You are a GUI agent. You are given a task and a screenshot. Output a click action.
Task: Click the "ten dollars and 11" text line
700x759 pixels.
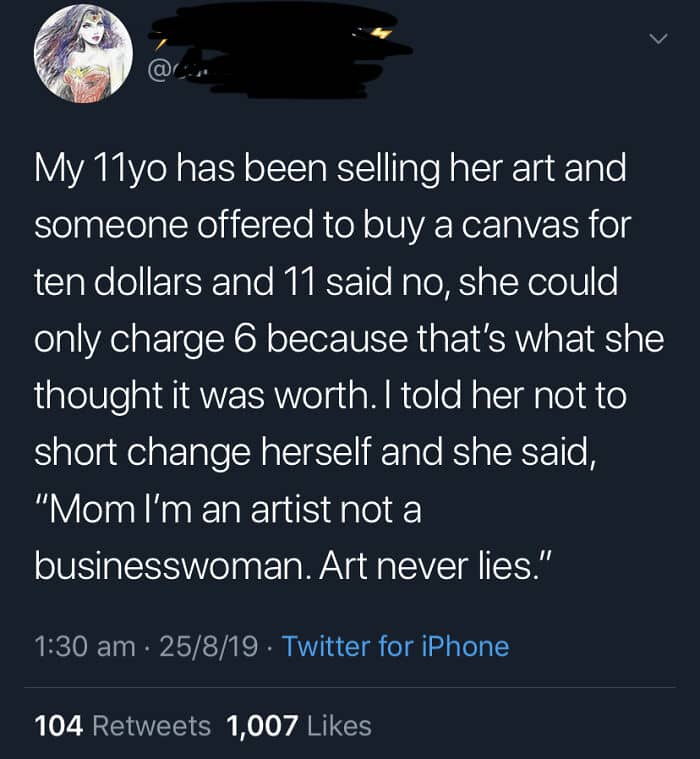(x=326, y=282)
